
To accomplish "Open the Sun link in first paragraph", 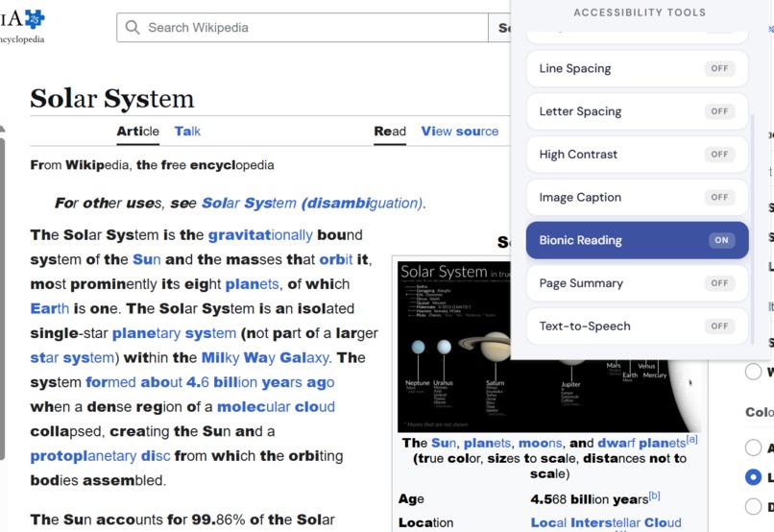I will [147, 259].
